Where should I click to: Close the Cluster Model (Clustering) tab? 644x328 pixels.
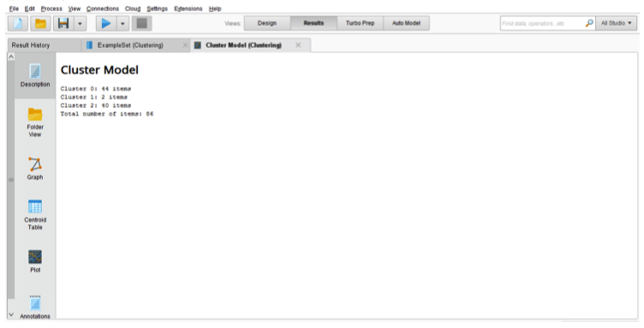(x=298, y=45)
